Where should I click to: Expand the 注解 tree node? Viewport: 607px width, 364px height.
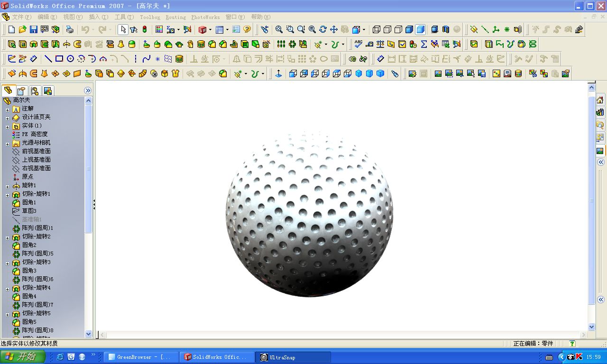click(x=7, y=109)
